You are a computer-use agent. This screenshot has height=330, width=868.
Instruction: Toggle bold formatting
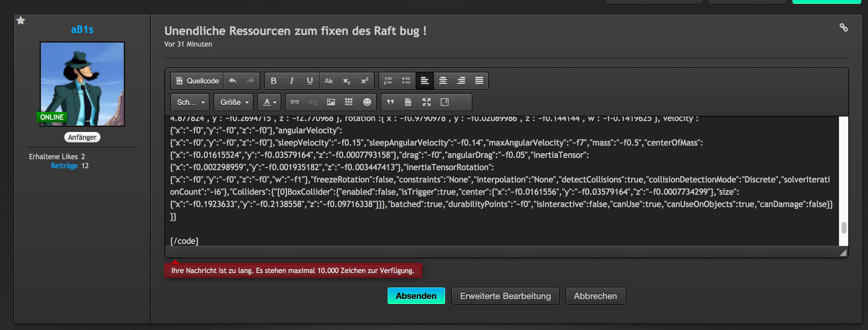click(274, 81)
